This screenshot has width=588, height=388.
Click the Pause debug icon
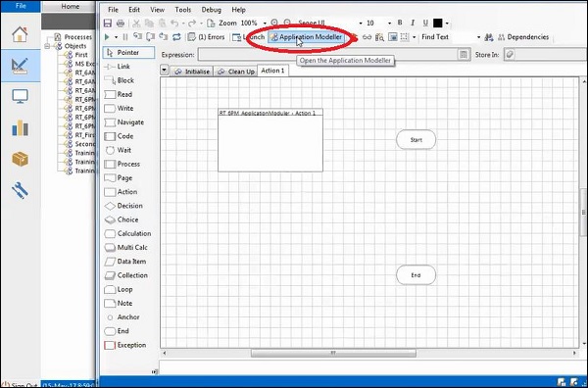(125, 37)
